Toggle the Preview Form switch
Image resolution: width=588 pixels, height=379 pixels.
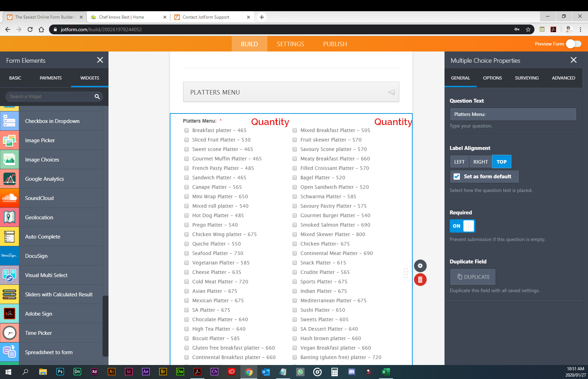coord(573,44)
